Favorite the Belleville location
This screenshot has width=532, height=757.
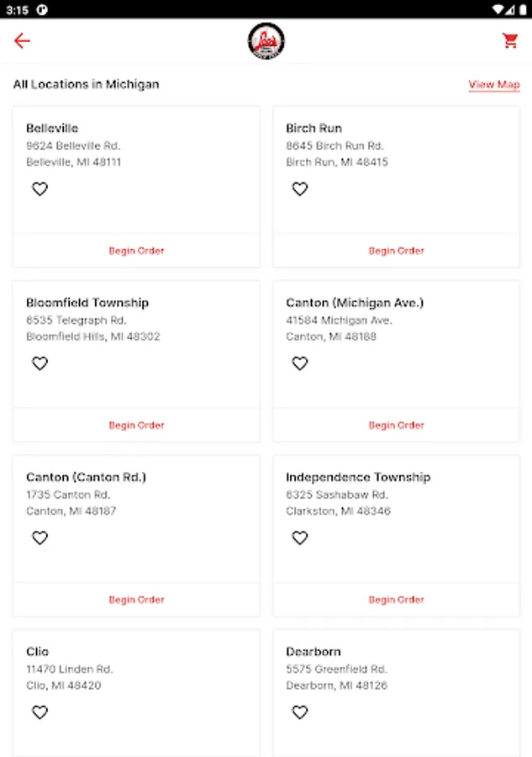(x=40, y=189)
